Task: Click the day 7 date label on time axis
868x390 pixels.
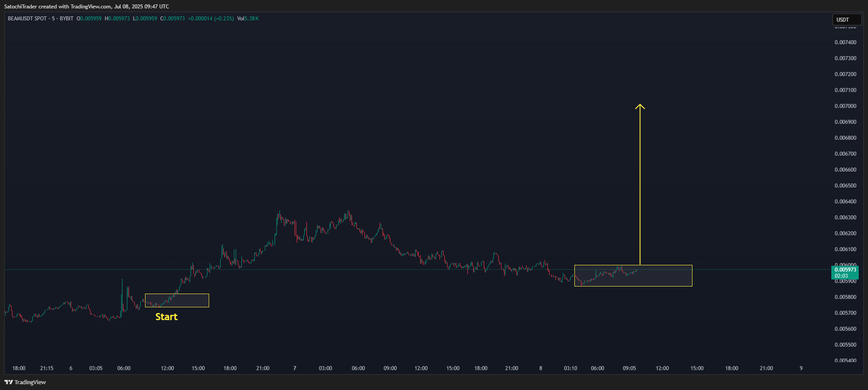Action: point(295,368)
